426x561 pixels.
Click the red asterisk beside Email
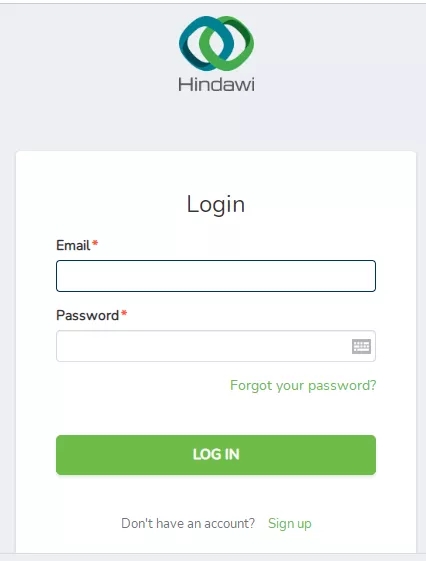95,244
